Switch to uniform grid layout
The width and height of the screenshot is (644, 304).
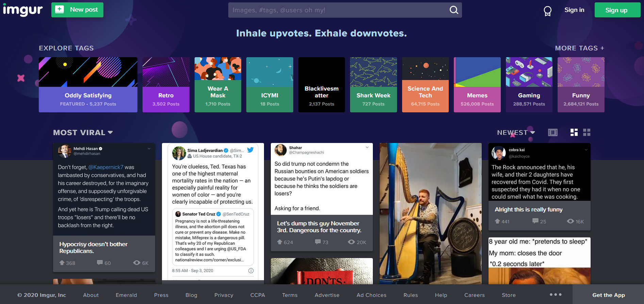point(587,132)
